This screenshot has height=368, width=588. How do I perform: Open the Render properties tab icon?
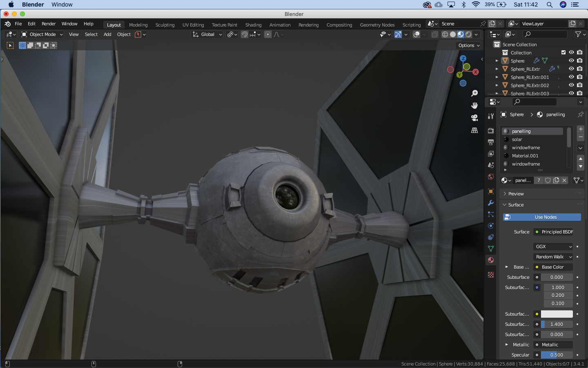tap(491, 130)
